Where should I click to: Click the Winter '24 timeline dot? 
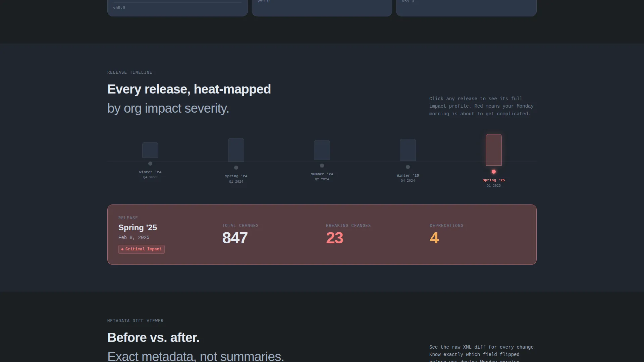tap(150, 164)
